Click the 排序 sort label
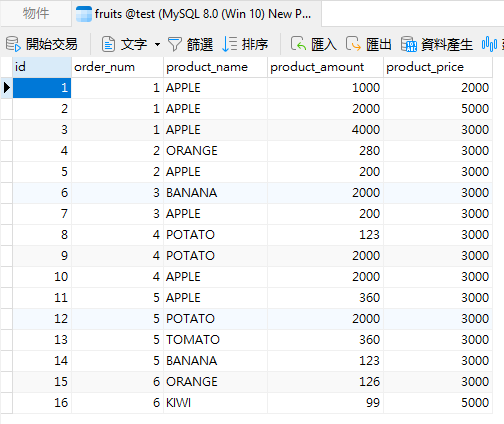 pos(255,44)
